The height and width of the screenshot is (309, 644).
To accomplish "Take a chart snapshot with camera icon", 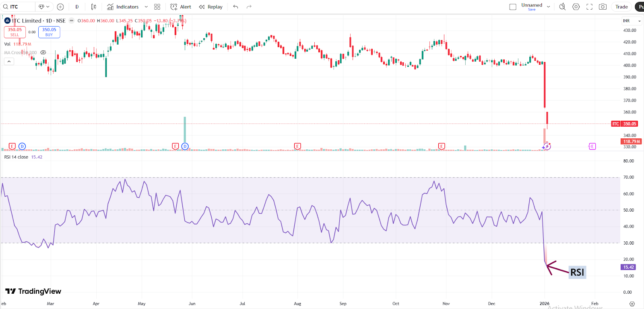I will point(603,7).
